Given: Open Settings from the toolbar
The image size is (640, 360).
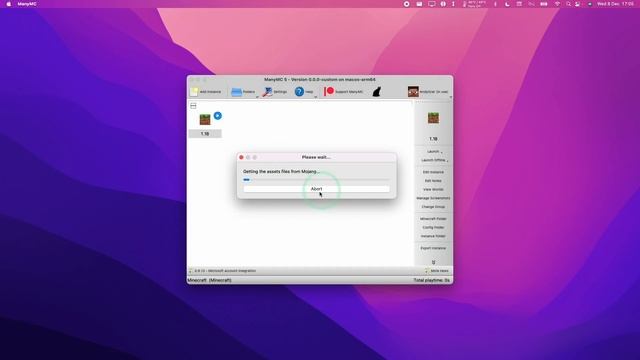Looking at the screenshot, I should [x=275, y=92].
